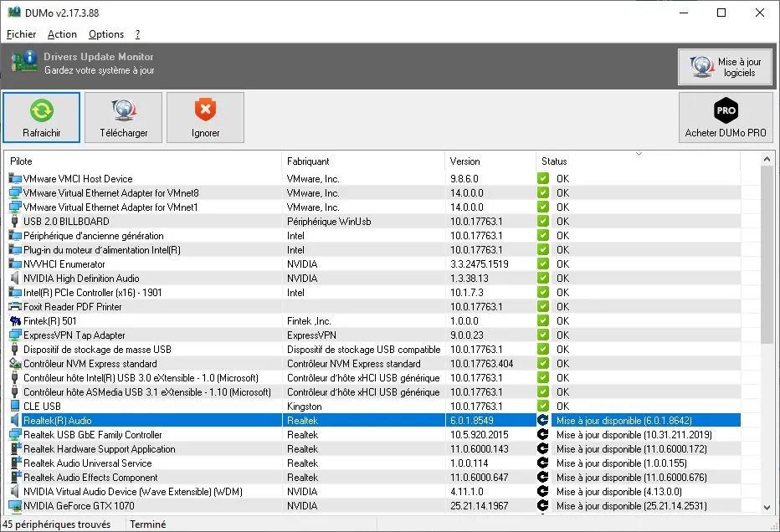Viewport: 780px width, 532px height.
Task: Click the Kingston manufacturer cell
Action: [x=304, y=407]
